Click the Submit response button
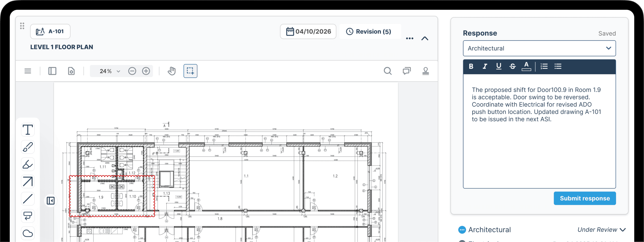644x242 pixels. [x=585, y=198]
